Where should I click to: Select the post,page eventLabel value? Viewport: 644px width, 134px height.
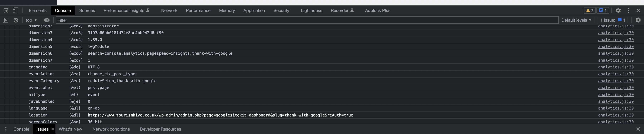(x=98, y=88)
